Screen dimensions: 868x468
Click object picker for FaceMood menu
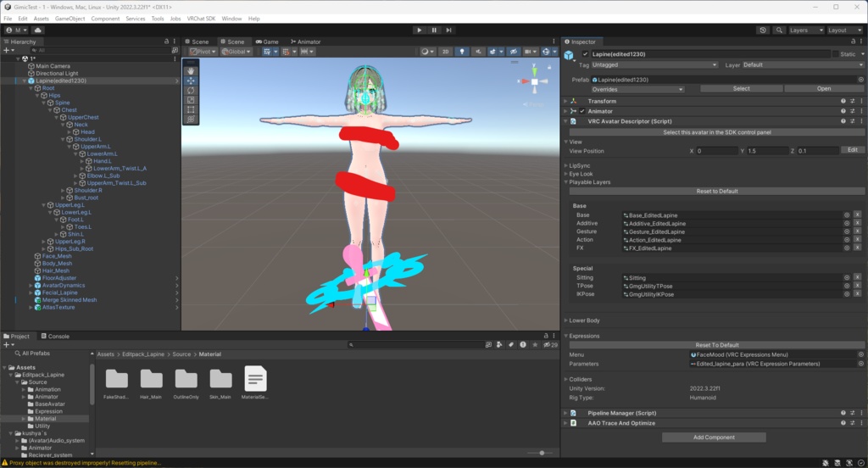861,354
